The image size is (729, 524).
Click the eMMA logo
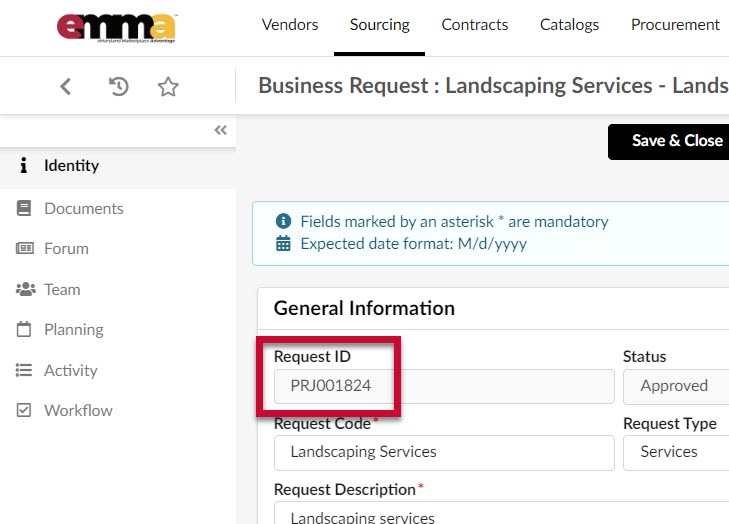click(x=116, y=28)
